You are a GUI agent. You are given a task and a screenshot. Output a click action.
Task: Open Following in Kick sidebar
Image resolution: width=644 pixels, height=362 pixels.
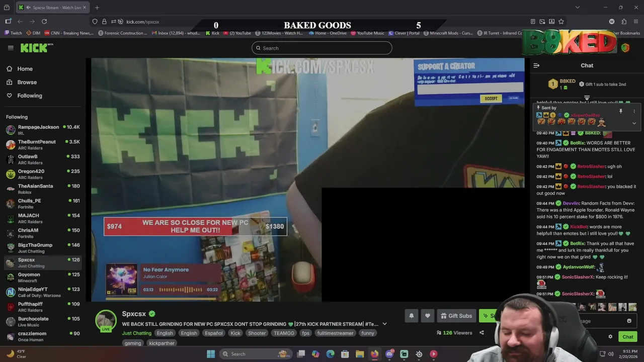tap(30, 96)
